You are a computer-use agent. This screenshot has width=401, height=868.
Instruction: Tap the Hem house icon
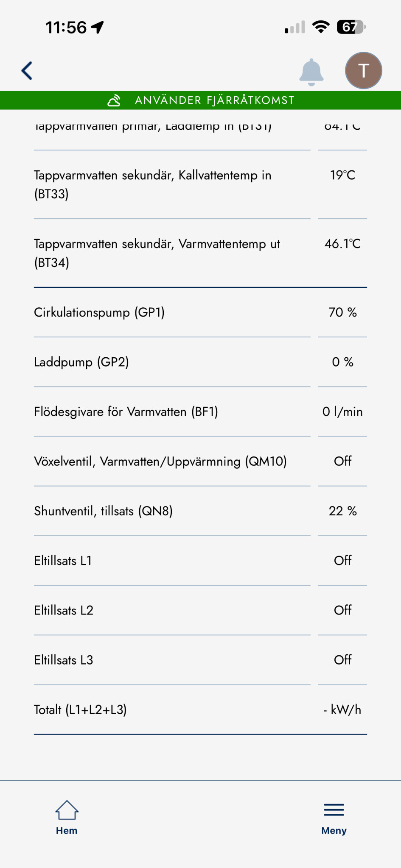point(67,810)
